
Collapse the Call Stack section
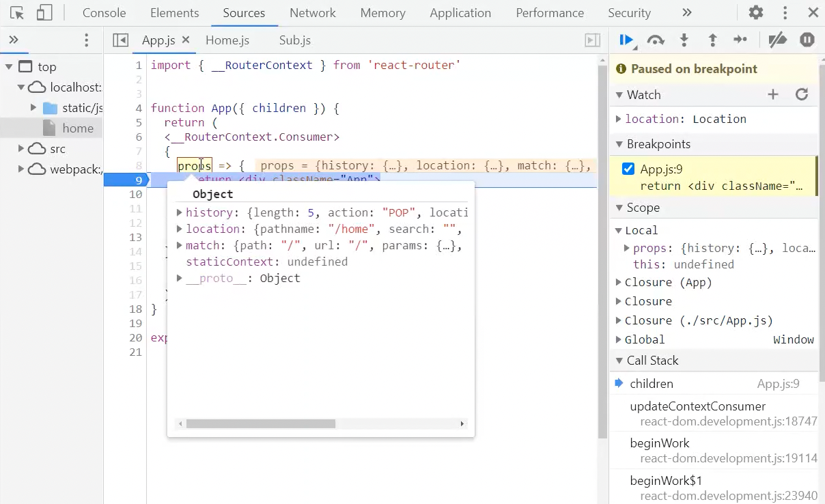click(619, 361)
